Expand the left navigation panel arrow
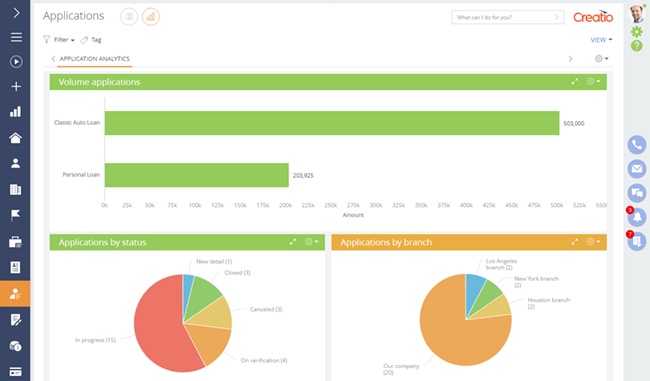 click(16, 13)
